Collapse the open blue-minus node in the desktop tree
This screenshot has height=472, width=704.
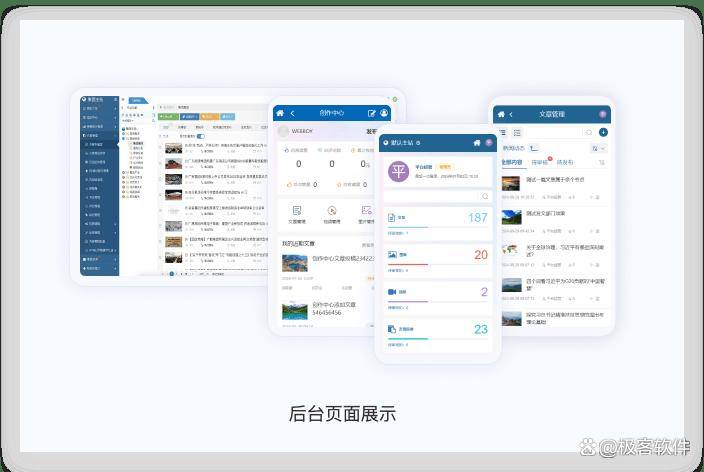[123, 139]
